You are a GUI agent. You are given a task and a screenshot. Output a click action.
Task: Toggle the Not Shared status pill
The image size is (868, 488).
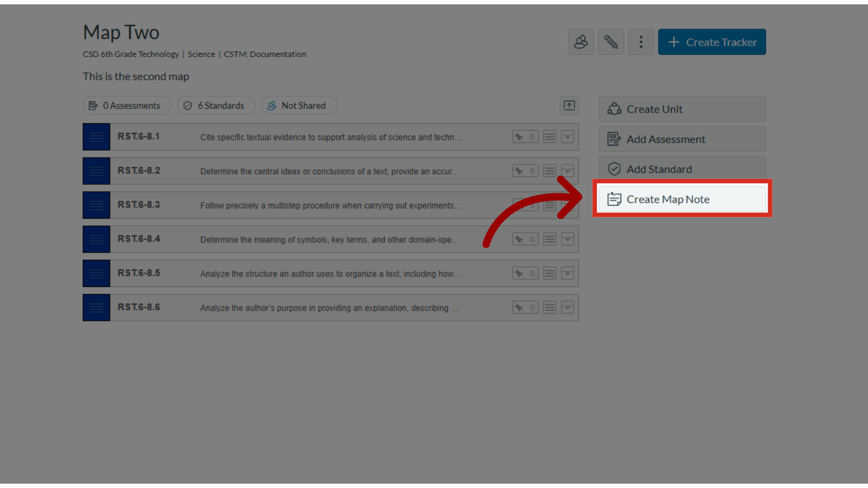pyautogui.click(x=299, y=105)
